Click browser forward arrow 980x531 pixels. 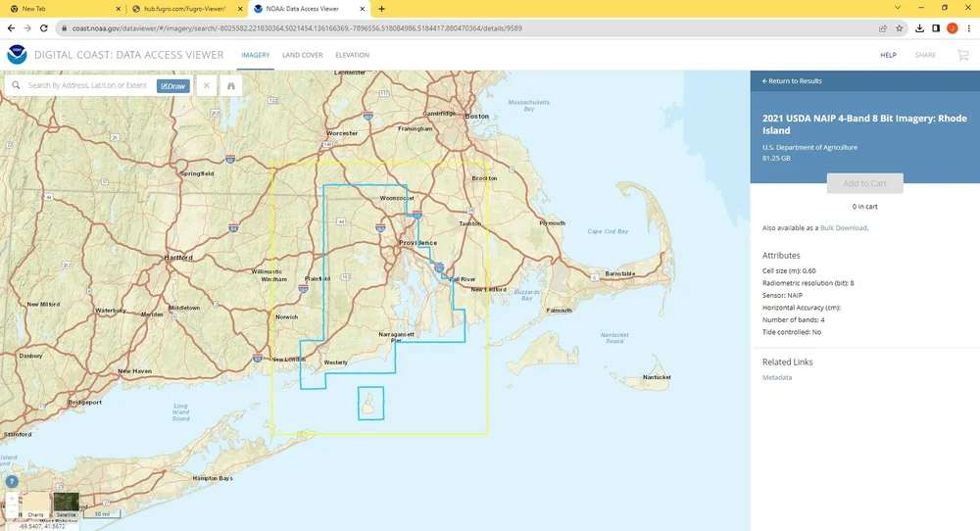tap(26, 28)
